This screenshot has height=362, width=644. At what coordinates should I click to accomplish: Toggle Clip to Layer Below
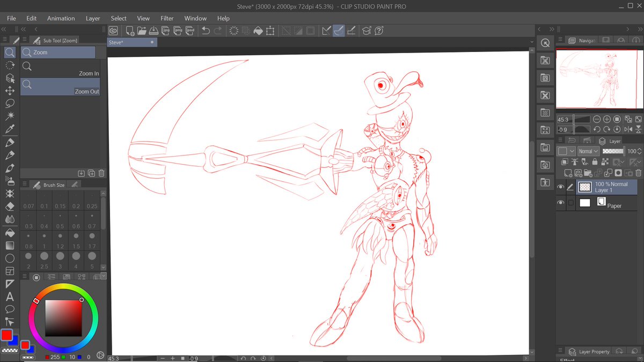pyautogui.click(x=565, y=161)
